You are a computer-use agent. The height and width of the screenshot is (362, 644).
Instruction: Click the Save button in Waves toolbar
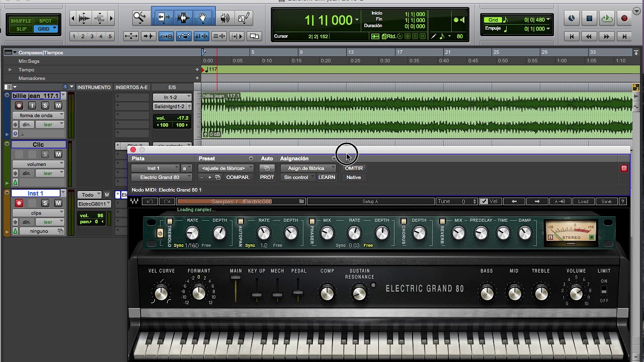pyautogui.click(x=606, y=202)
